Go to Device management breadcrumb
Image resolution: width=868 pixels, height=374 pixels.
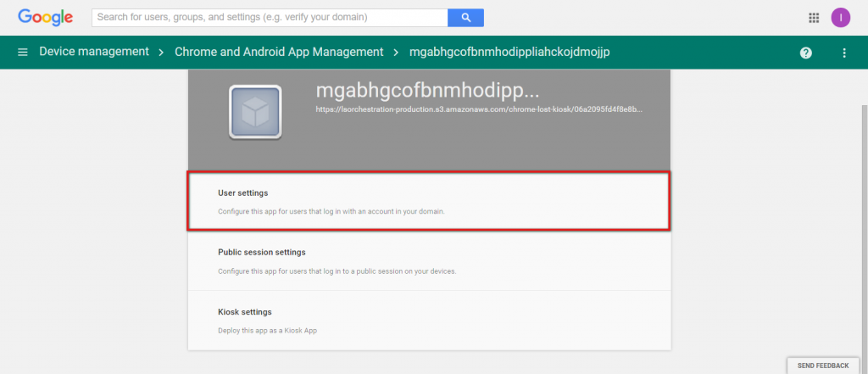coord(94,52)
